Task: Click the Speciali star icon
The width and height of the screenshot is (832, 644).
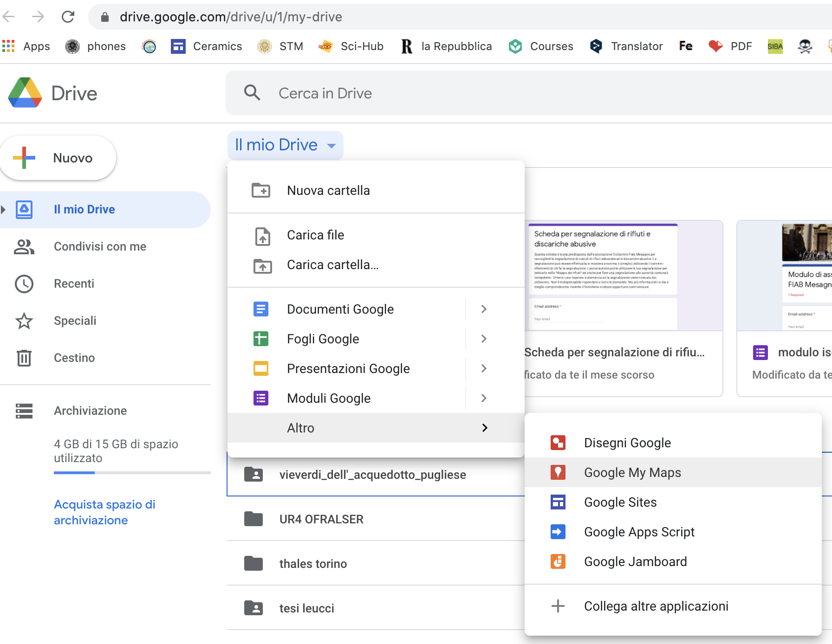Action: pyautogui.click(x=24, y=321)
